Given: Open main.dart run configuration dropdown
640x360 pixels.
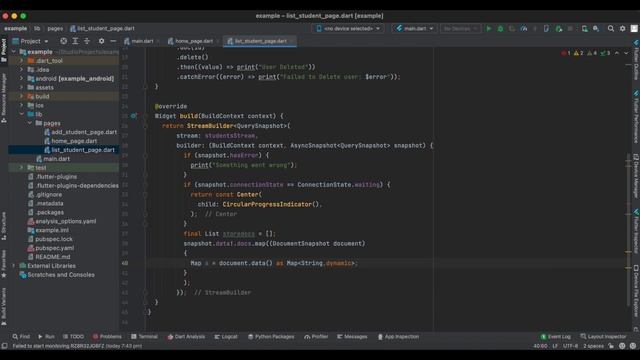Looking at the screenshot, I should point(415,29).
